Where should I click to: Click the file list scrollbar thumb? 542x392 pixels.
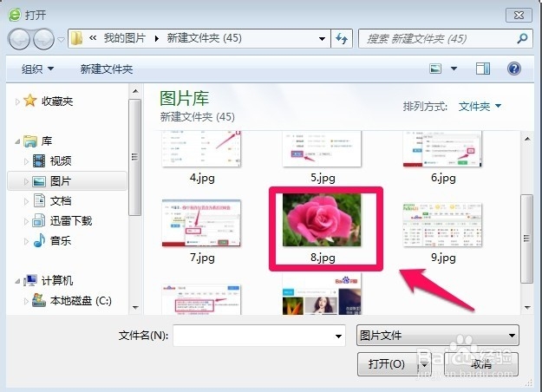point(527,238)
